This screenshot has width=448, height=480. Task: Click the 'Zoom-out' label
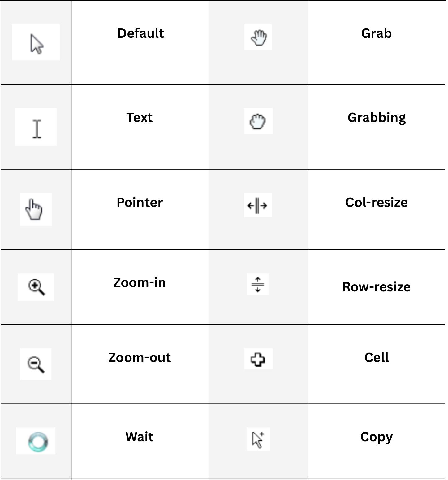(x=140, y=357)
